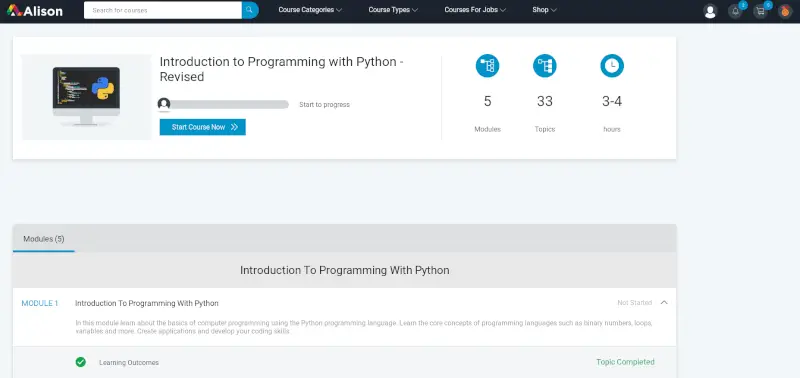Focus the Search for courses field
Screen dimensions: 800x378
click(x=163, y=10)
